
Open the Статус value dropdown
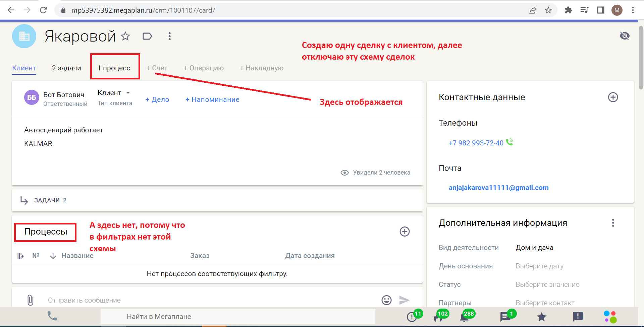547,284
